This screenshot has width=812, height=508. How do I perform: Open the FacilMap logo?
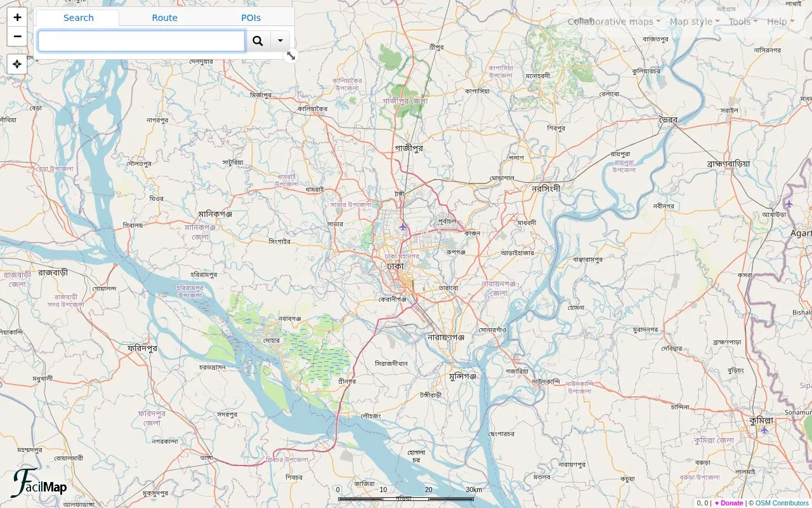tap(39, 483)
